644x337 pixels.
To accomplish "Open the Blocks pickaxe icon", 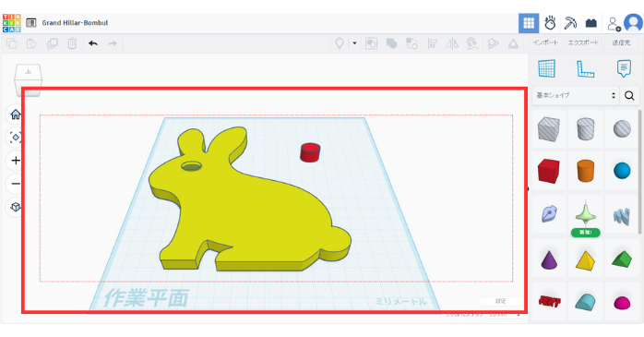I will 570,23.
